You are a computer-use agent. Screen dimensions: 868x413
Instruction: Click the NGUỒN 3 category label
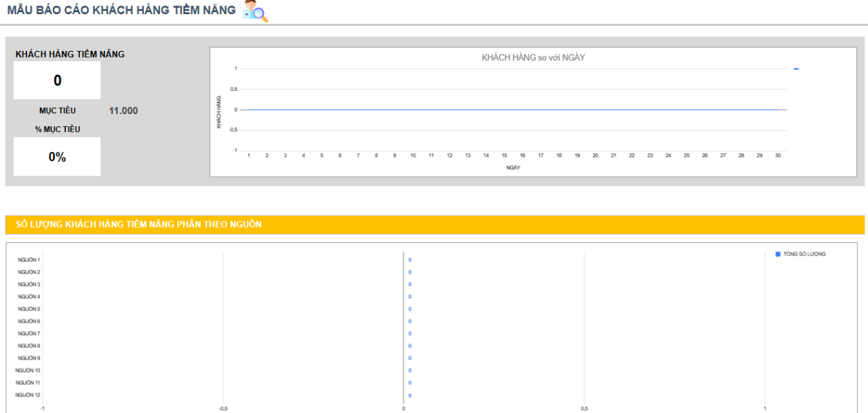(x=28, y=284)
